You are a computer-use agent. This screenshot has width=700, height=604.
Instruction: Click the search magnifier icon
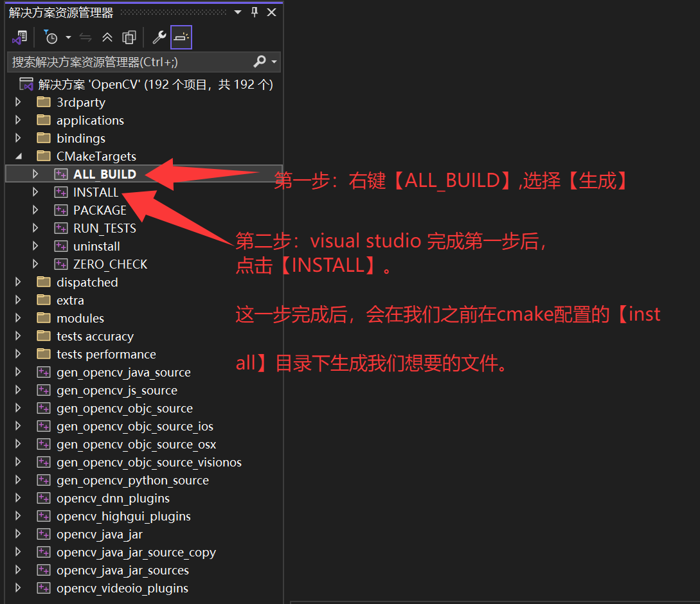260,61
